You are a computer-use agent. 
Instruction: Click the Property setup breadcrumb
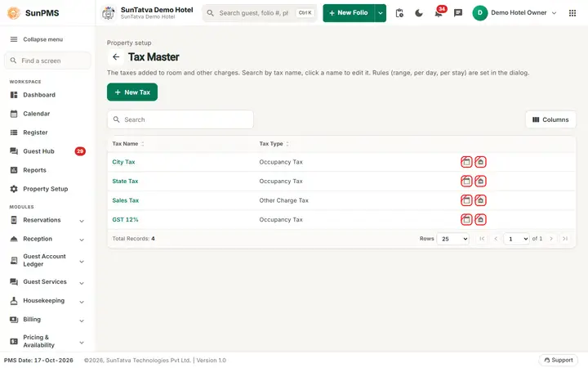[x=129, y=43]
